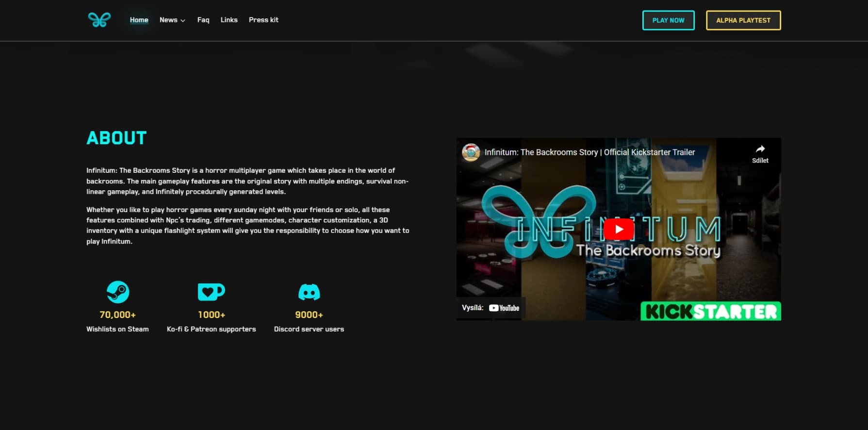Image resolution: width=868 pixels, height=430 pixels.
Task: Click the Discord icon above server users
Action: point(309,292)
